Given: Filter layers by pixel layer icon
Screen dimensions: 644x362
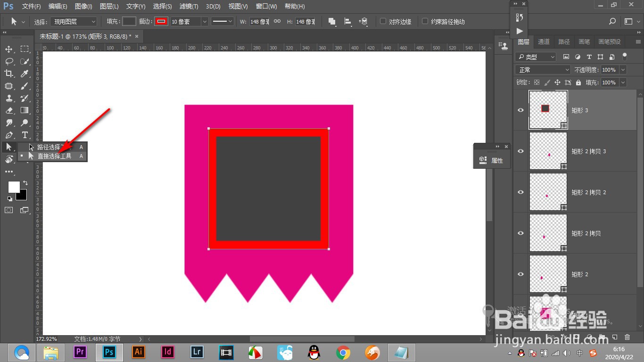Looking at the screenshot, I should 566,57.
